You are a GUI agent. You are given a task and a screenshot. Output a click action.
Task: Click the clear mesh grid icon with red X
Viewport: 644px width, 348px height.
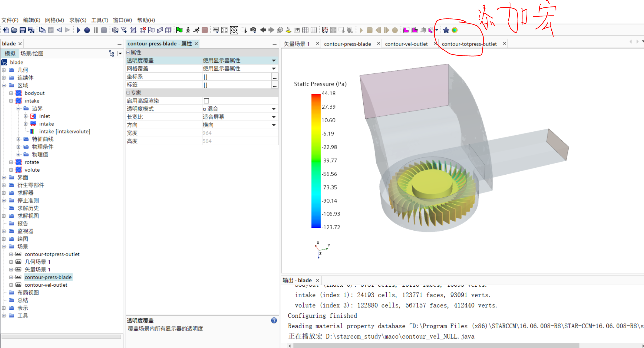point(143,30)
